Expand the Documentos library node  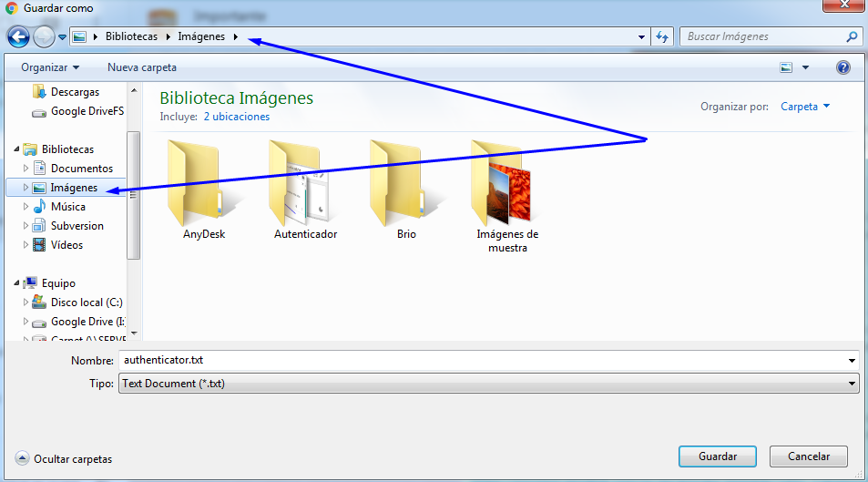pos(26,169)
